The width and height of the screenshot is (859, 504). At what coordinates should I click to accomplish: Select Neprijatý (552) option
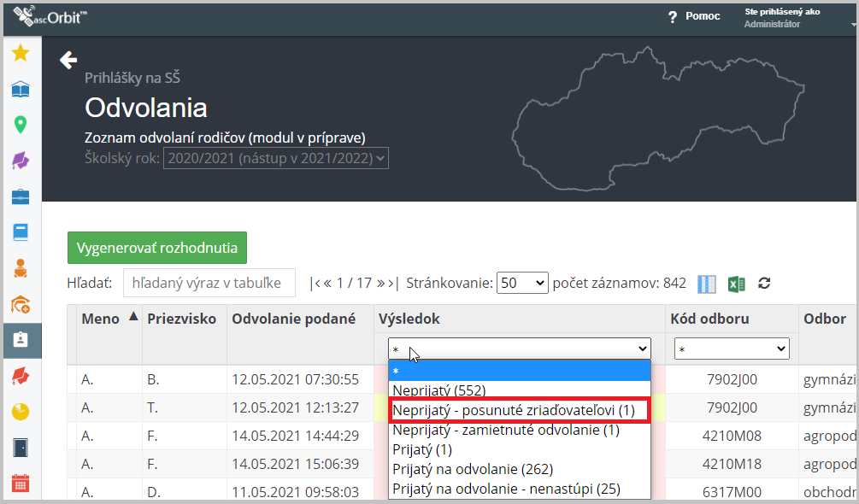click(x=520, y=390)
